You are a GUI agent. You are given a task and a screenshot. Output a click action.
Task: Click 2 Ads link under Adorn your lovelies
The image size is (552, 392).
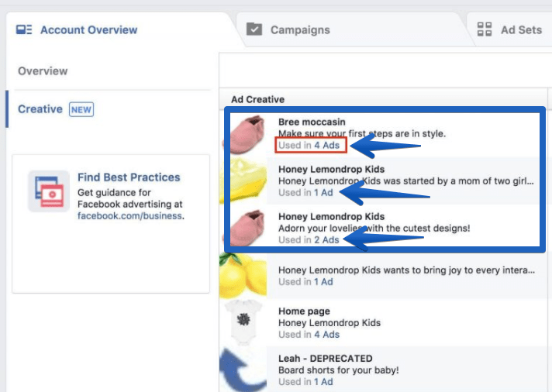pyautogui.click(x=326, y=239)
